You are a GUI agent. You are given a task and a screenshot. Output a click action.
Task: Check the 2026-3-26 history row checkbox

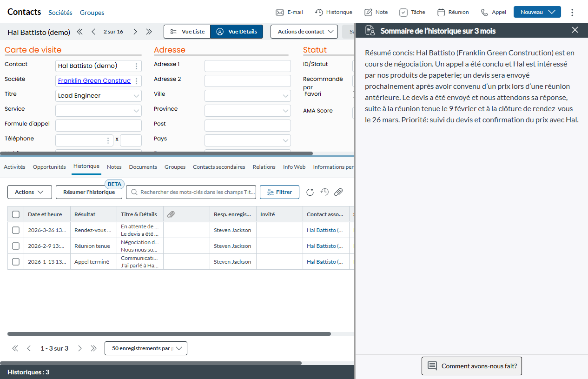pos(16,230)
